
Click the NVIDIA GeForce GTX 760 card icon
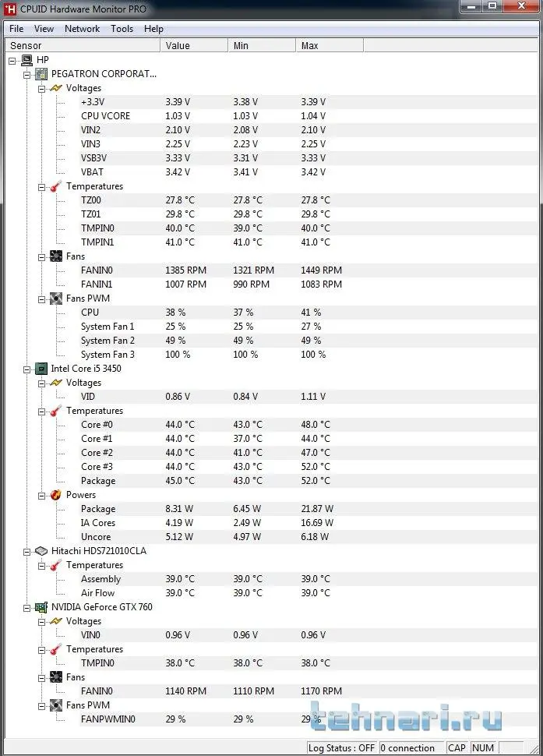tap(41, 607)
